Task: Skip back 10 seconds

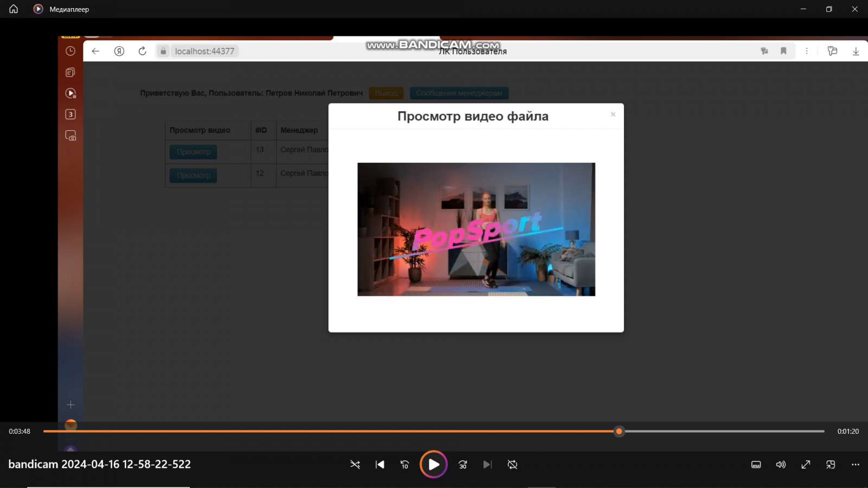Action: pyautogui.click(x=405, y=465)
